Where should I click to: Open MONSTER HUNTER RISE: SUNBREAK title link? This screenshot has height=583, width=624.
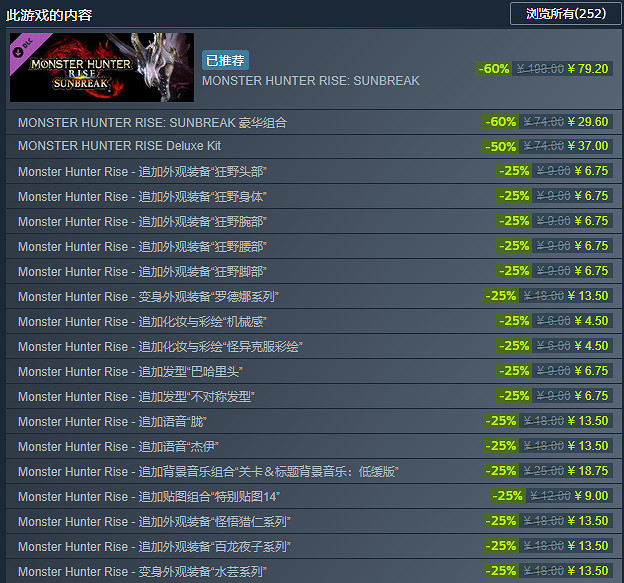(x=311, y=81)
